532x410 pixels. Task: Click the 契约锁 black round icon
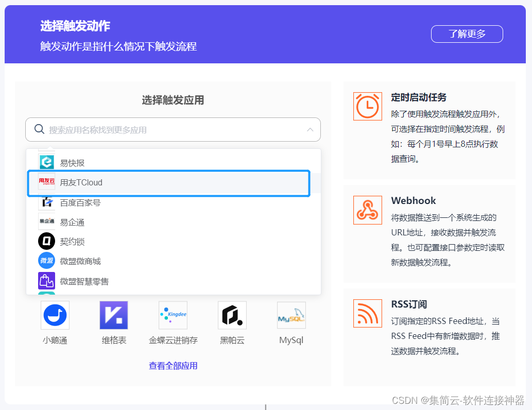46,241
